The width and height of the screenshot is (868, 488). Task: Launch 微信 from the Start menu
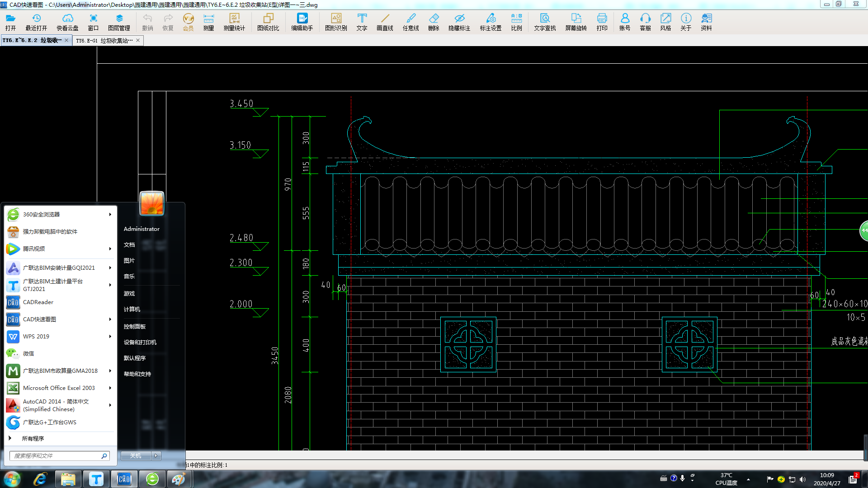coord(60,354)
